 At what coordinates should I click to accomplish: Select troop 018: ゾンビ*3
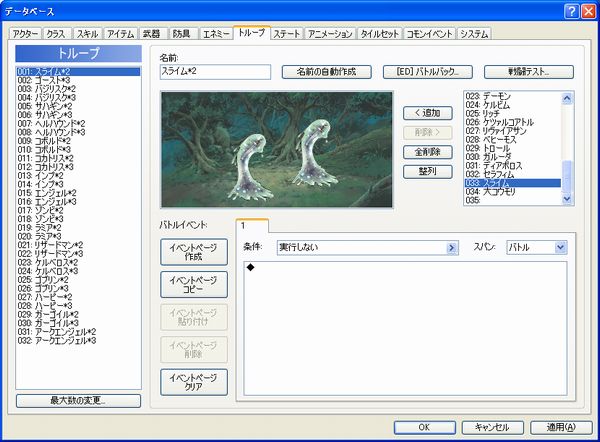click(78, 219)
